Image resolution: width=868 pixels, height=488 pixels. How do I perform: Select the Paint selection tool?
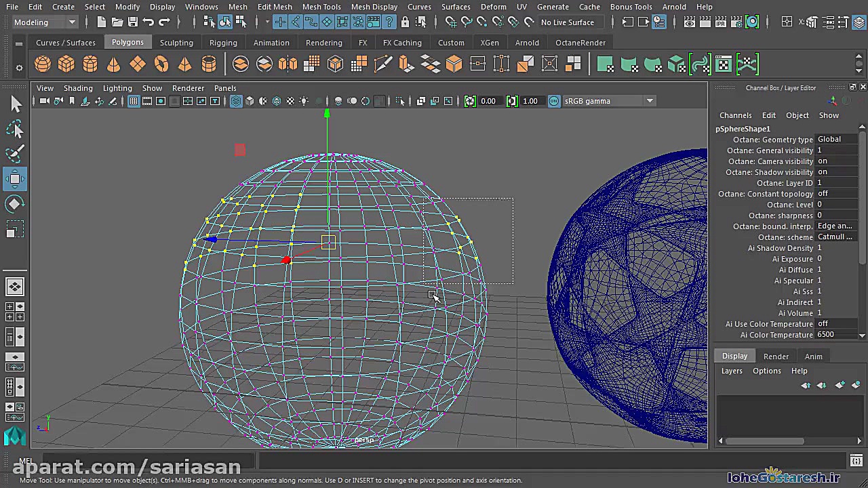click(15, 154)
